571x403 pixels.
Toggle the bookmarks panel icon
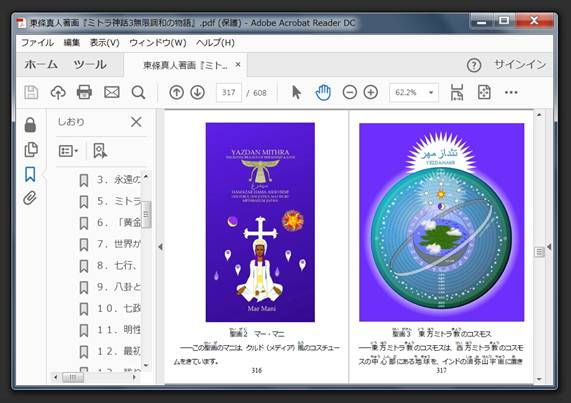coord(30,174)
